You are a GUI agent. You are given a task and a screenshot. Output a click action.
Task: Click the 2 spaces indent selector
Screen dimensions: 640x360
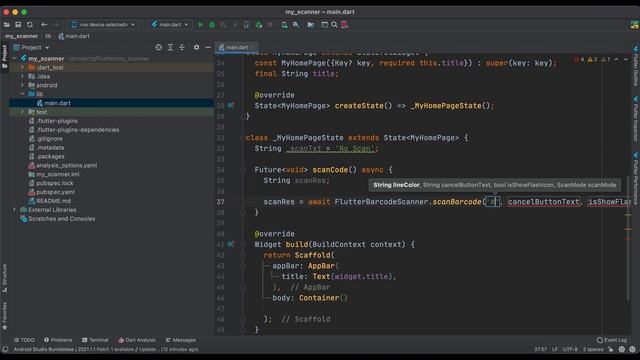pyautogui.click(x=593, y=349)
